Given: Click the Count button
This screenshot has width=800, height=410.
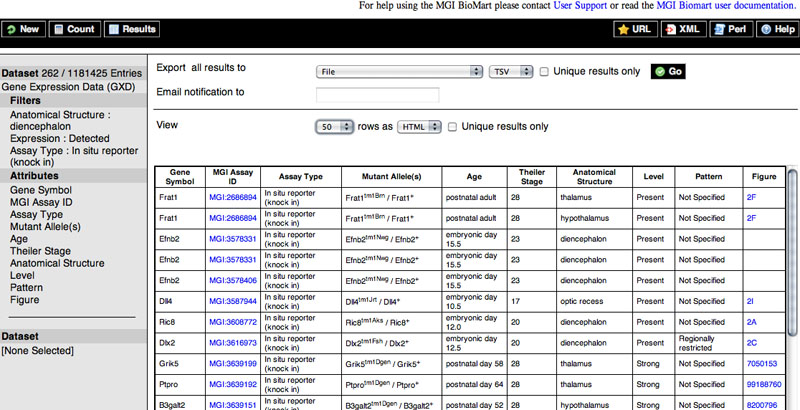Looking at the screenshot, I should [75, 29].
